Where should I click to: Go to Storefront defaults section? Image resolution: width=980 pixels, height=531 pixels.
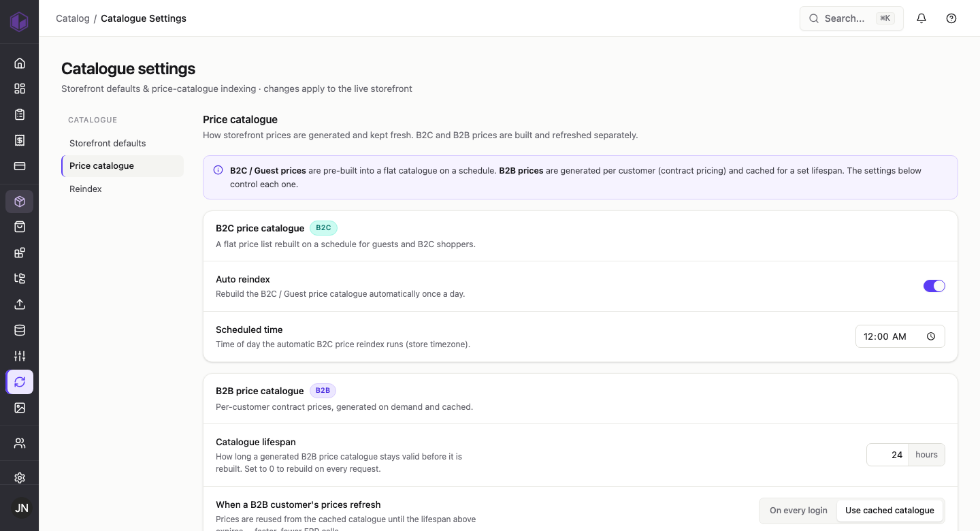coord(122,143)
